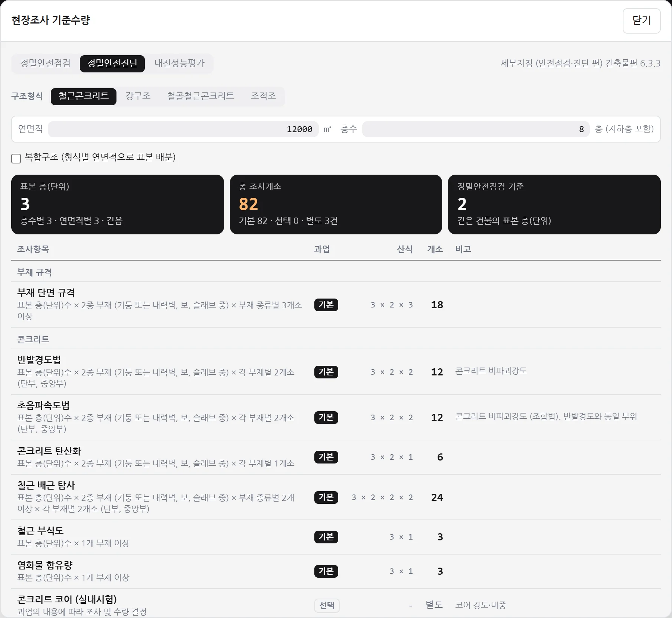The image size is (672, 618).
Task: Click the 층수 input field
Action: (476, 129)
